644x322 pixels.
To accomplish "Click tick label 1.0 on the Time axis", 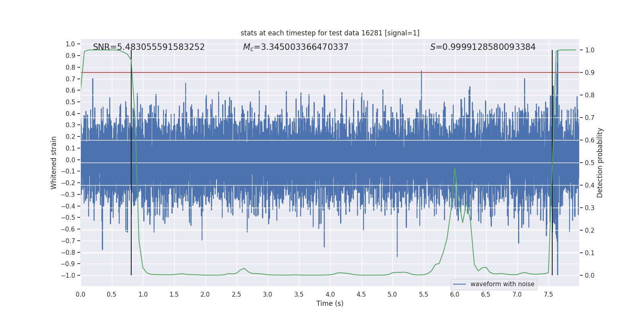I will click(143, 294).
